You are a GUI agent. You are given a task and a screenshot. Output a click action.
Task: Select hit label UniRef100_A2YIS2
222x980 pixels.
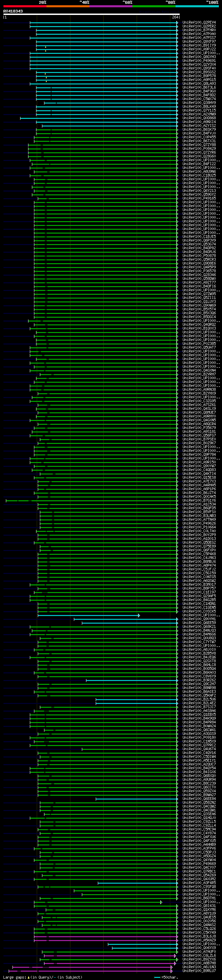[x=199, y=125]
